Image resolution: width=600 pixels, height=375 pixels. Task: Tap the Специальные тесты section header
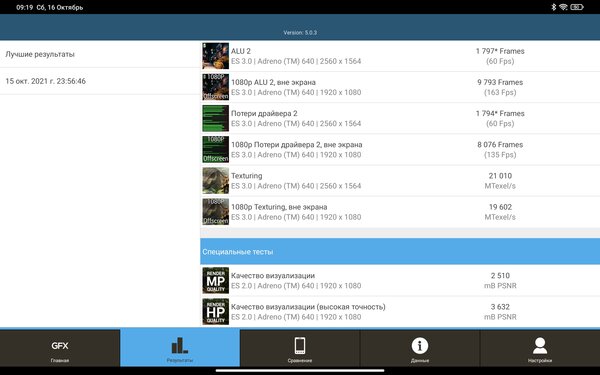click(400, 251)
